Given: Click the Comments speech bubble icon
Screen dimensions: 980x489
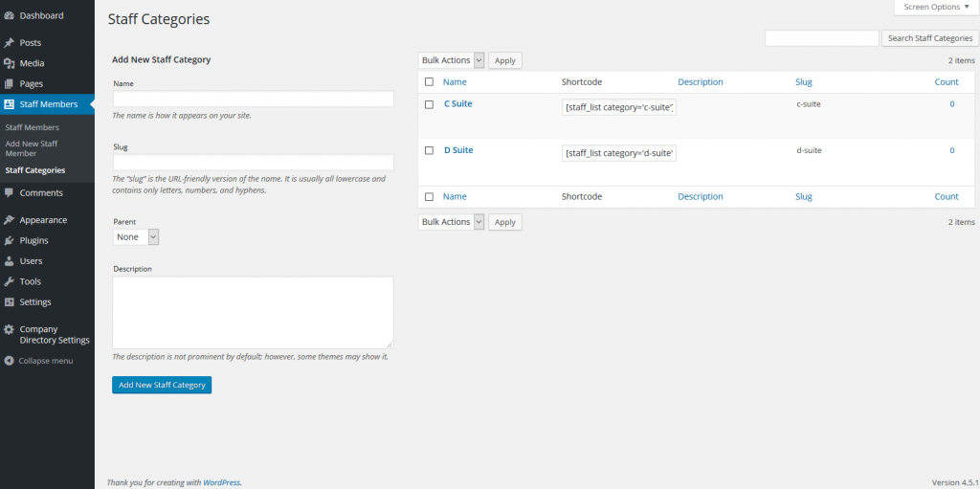Looking at the screenshot, I should click(x=9, y=193).
